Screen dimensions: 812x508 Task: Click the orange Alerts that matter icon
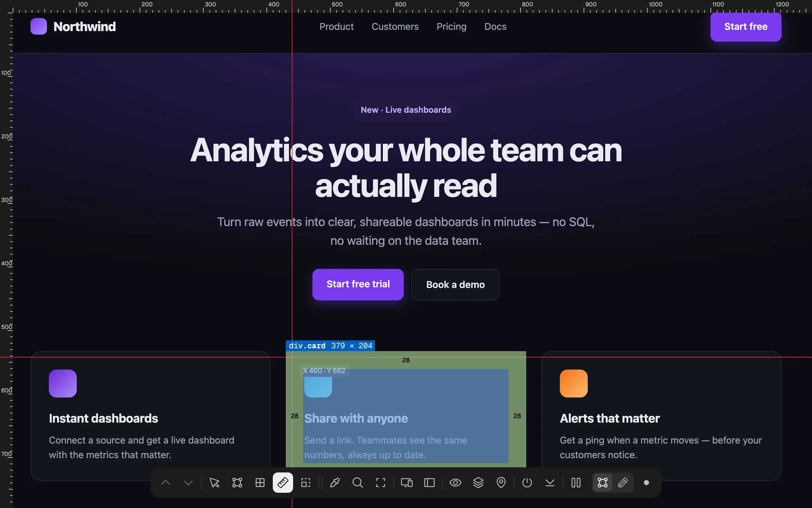click(x=573, y=383)
